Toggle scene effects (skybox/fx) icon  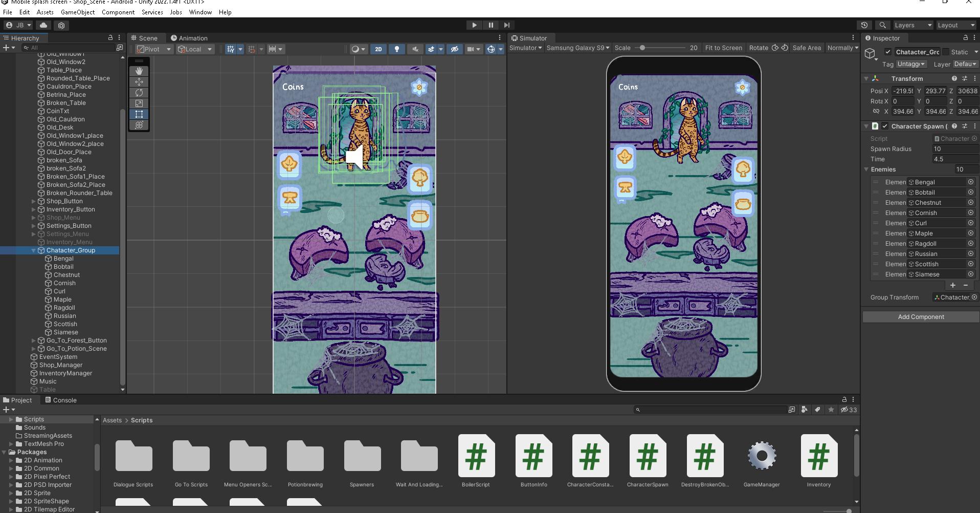click(x=431, y=49)
